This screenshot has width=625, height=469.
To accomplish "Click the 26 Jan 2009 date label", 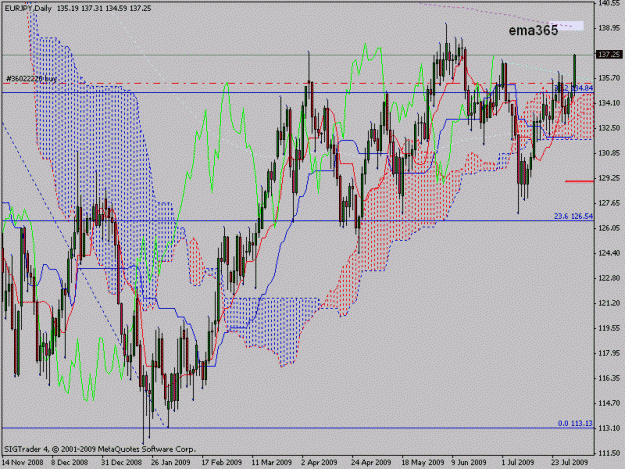I will pyautogui.click(x=171, y=462).
